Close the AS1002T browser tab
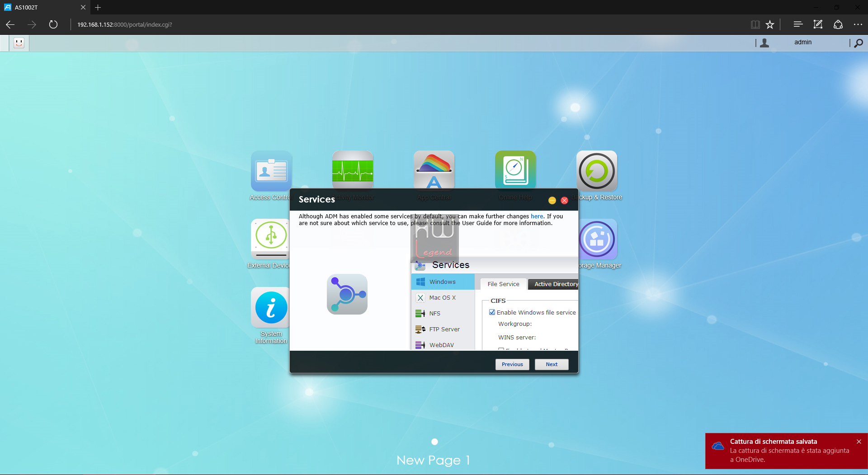The width and height of the screenshot is (868, 475). pos(83,7)
